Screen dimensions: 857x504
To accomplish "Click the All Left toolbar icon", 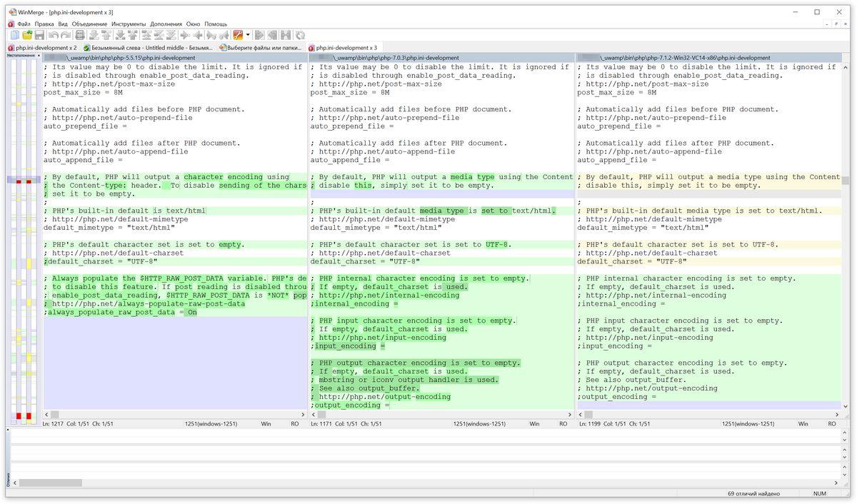I will [x=272, y=35].
